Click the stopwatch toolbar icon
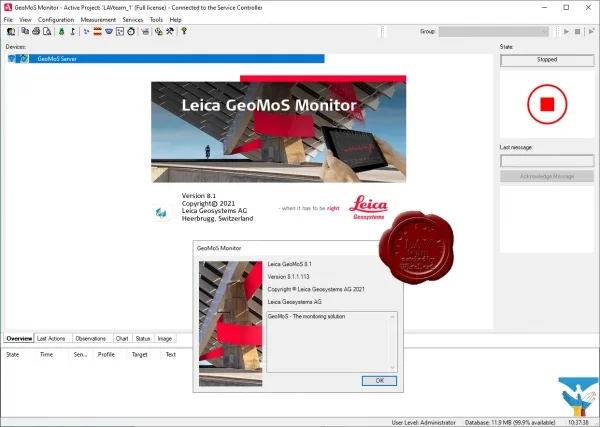600x427 pixels. click(131, 31)
